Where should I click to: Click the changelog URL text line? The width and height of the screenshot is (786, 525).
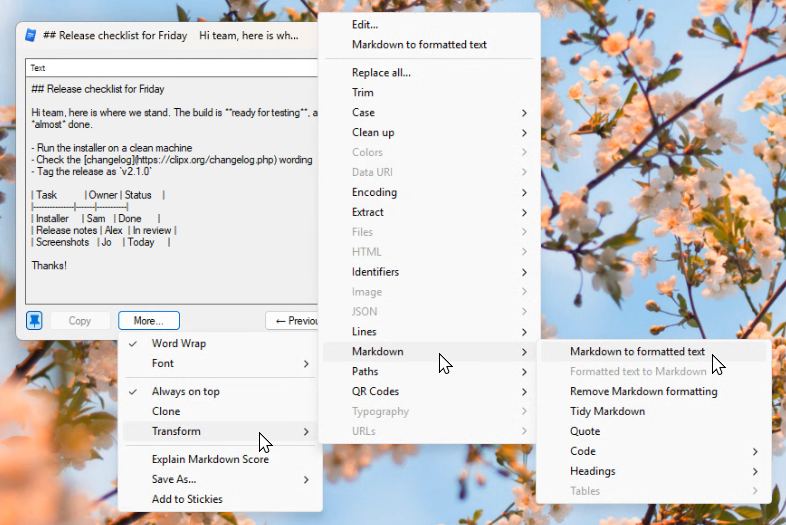[172, 160]
